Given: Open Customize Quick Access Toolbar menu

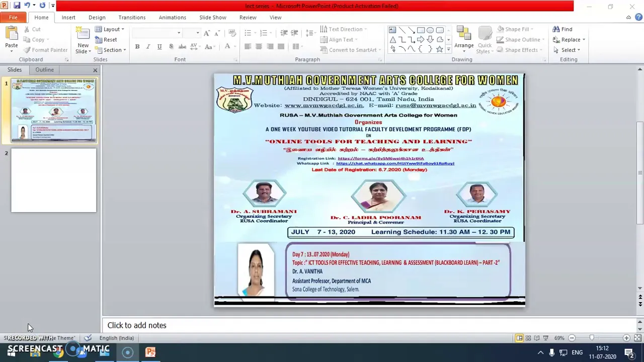Looking at the screenshot, I should tap(53, 6).
